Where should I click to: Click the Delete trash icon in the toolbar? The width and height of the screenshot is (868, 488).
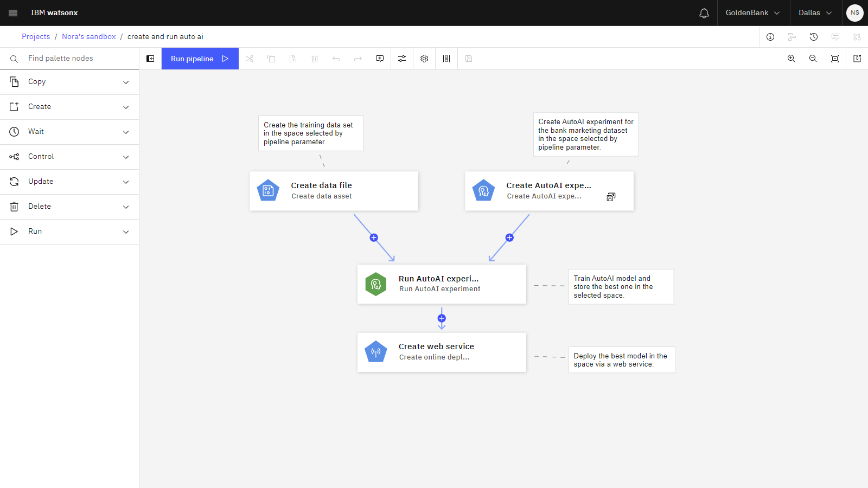[x=315, y=59]
